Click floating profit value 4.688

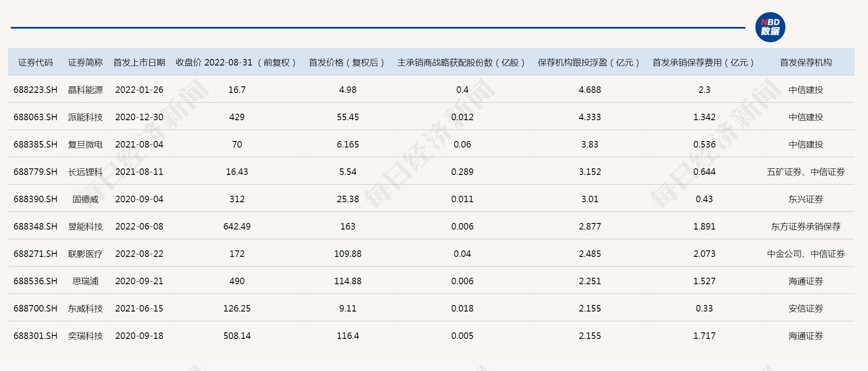pyautogui.click(x=590, y=90)
